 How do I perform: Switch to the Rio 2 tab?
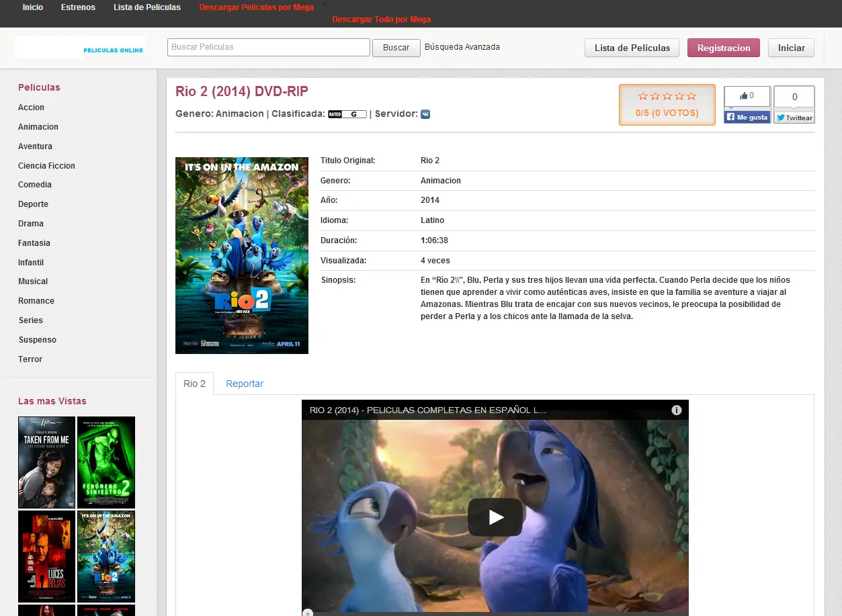tap(195, 384)
